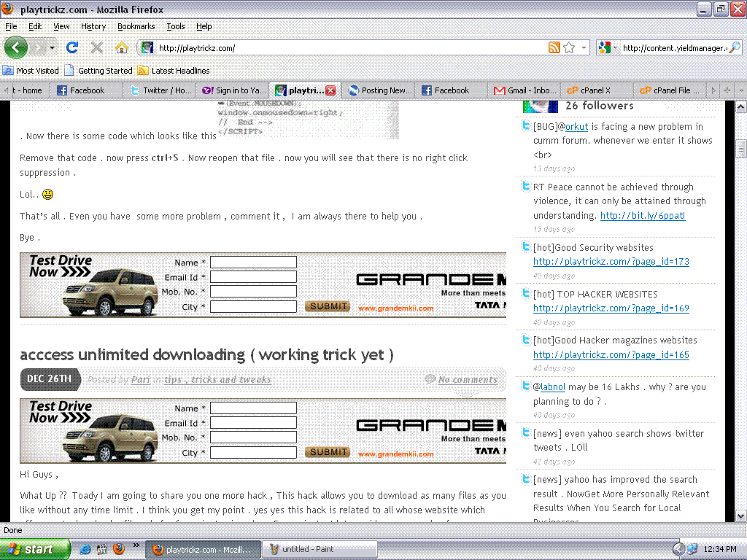Image resolution: width=747 pixels, height=560 pixels.
Task: Click the page's vertical scrollbar thumb
Action: point(741,149)
